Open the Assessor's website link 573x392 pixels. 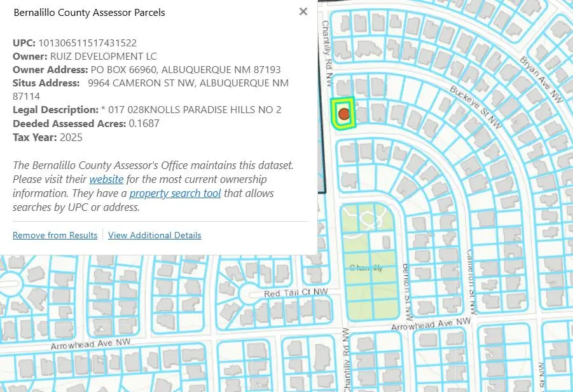[x=106, y=179]
